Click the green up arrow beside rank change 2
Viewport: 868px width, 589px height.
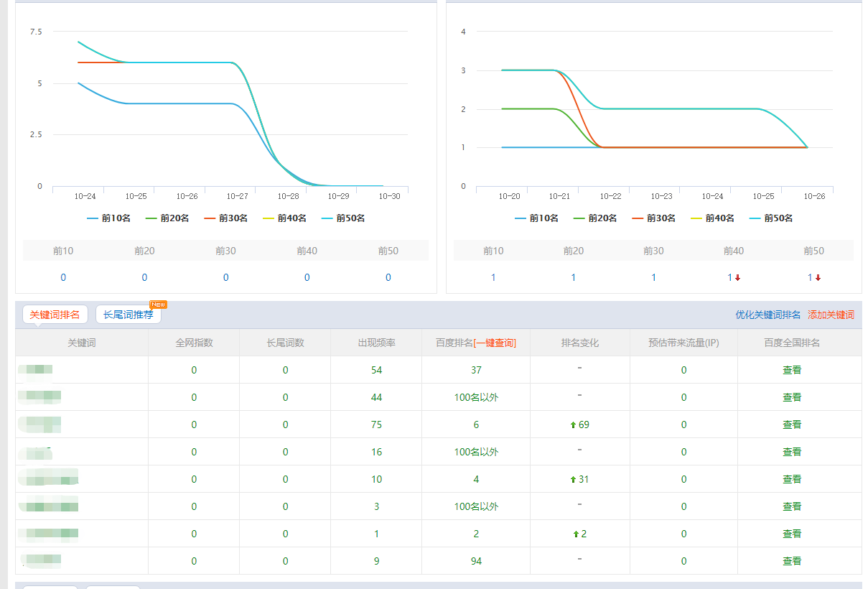click(x=576, y=534)
